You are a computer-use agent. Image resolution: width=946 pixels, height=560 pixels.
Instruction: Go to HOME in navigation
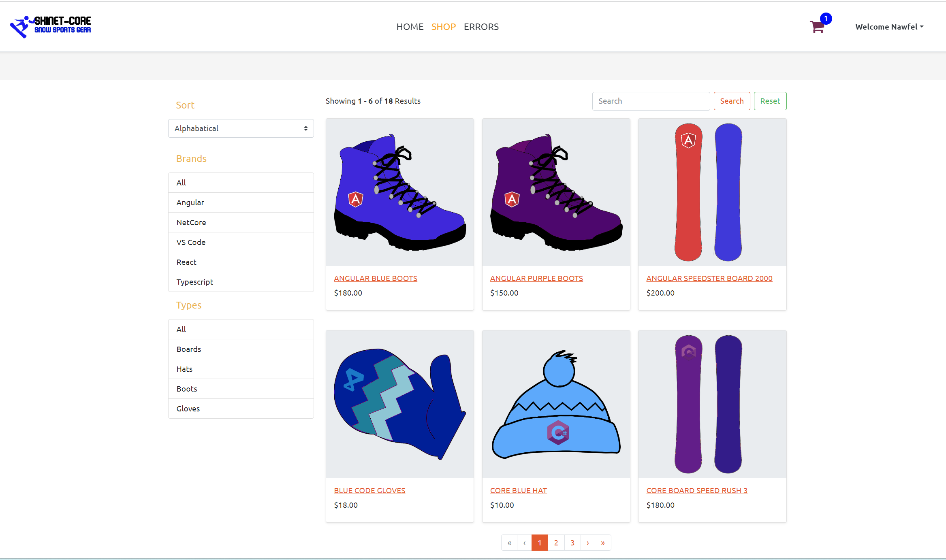[410, 27]
